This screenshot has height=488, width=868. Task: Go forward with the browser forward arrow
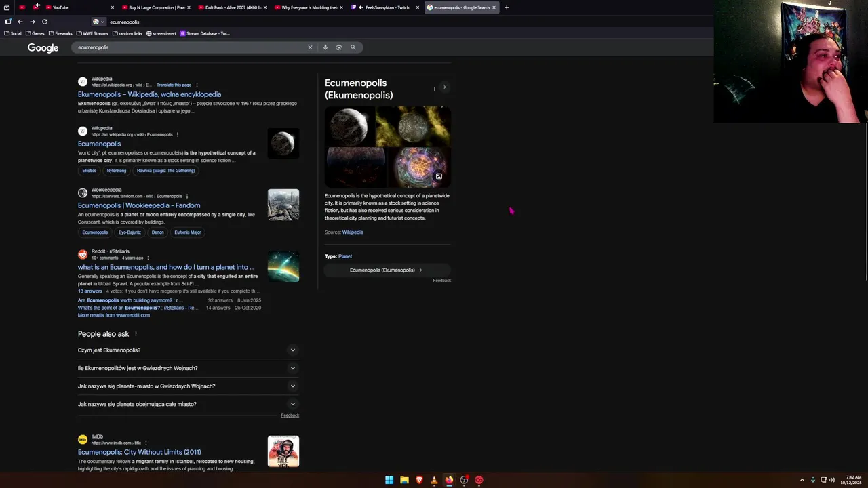pos(32,22)
